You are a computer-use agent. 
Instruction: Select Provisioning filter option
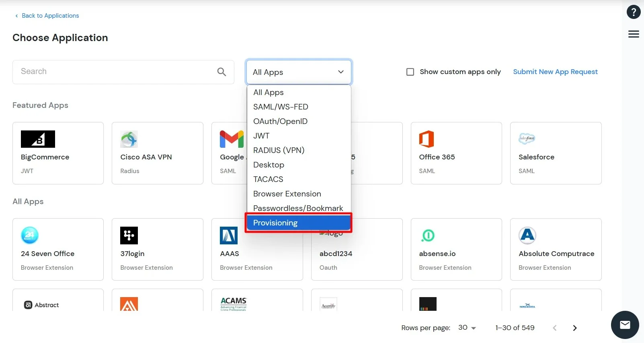pyautogui.click(x=299, y=223)
